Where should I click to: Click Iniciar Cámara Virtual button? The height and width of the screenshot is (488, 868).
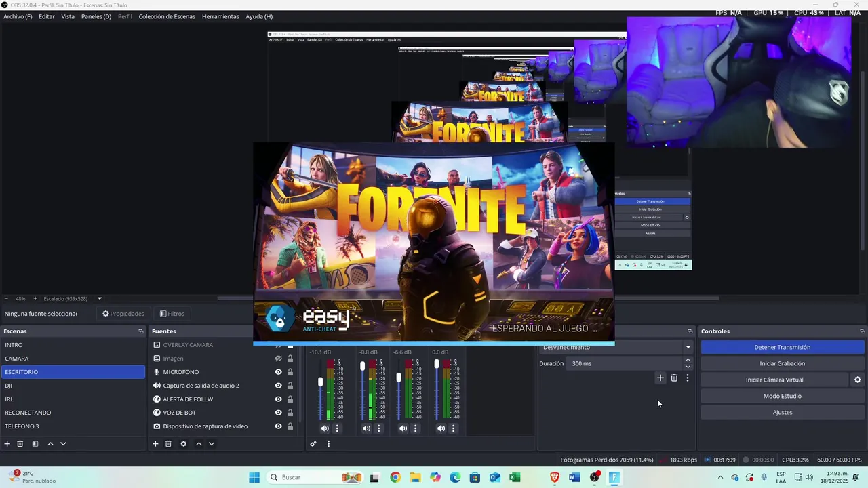(x=774, y=380)
